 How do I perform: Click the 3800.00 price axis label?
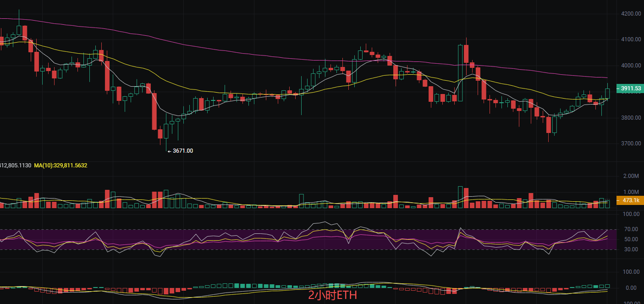pyautogui.click(x=631, y=118)
